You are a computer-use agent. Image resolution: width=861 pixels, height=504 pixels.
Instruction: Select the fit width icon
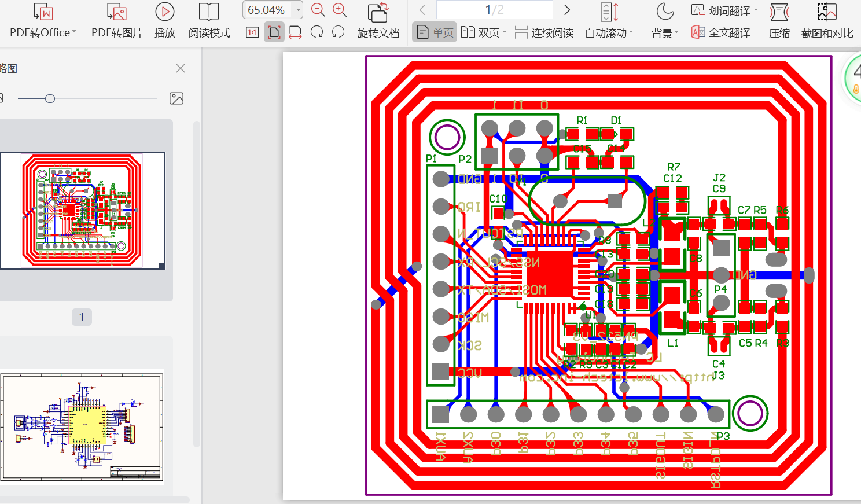[295, 32]
